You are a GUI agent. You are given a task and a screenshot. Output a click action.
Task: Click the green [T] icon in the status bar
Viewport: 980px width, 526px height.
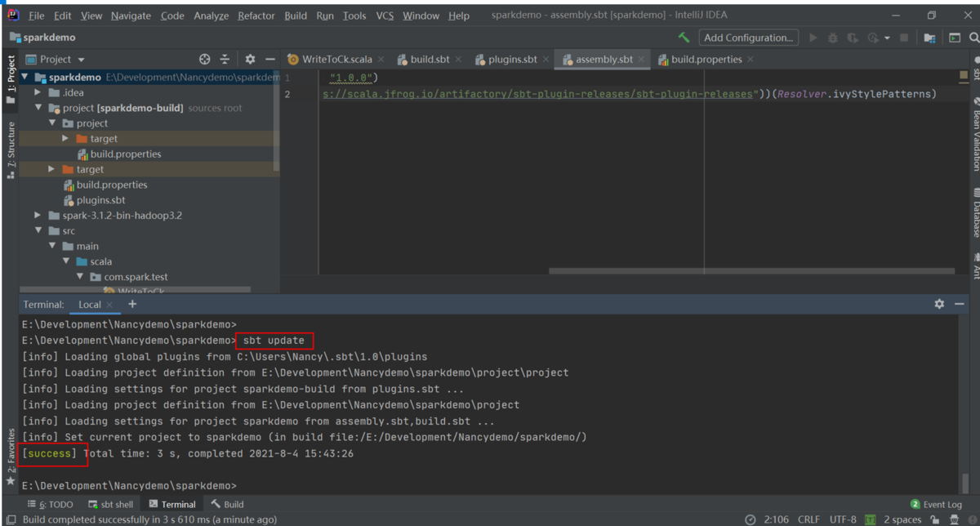click(x=871, y=519)
